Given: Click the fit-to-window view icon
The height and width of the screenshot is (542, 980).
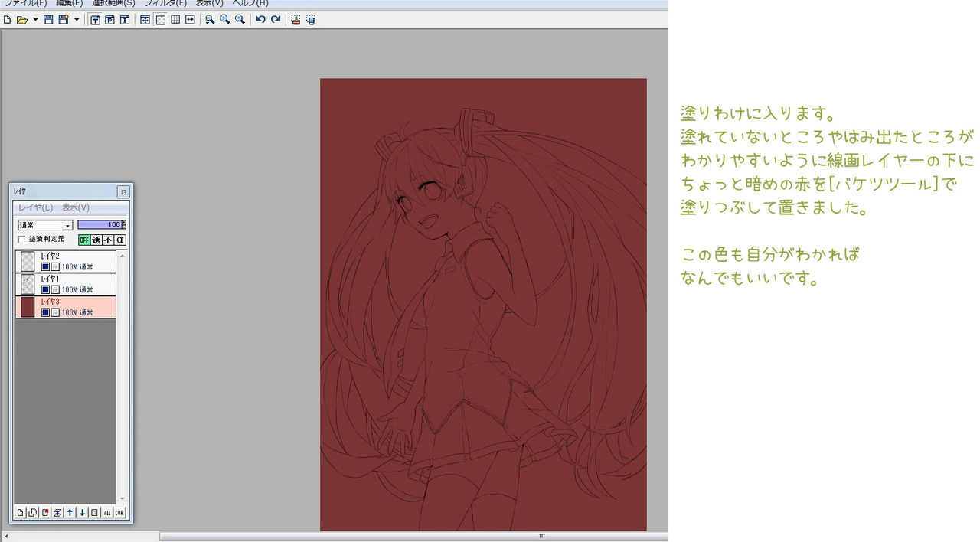Looking at the screenshot, I should click(x=145, y=20).
